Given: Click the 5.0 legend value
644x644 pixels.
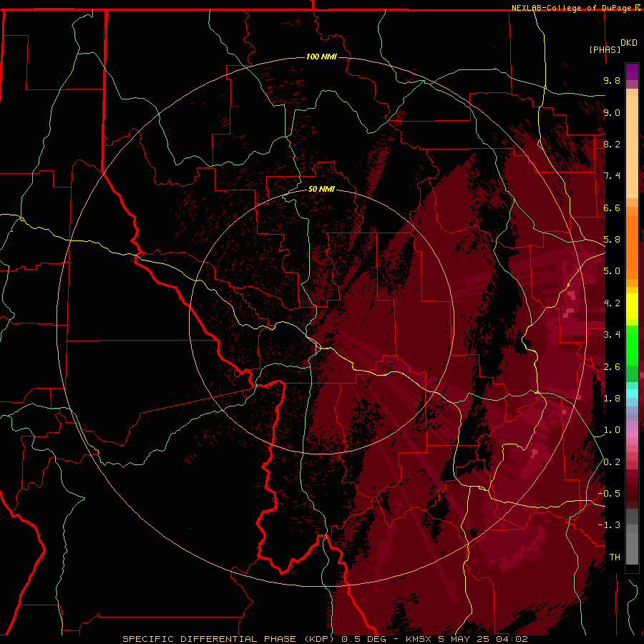Looking at the screenshot, I should point(612,271).
